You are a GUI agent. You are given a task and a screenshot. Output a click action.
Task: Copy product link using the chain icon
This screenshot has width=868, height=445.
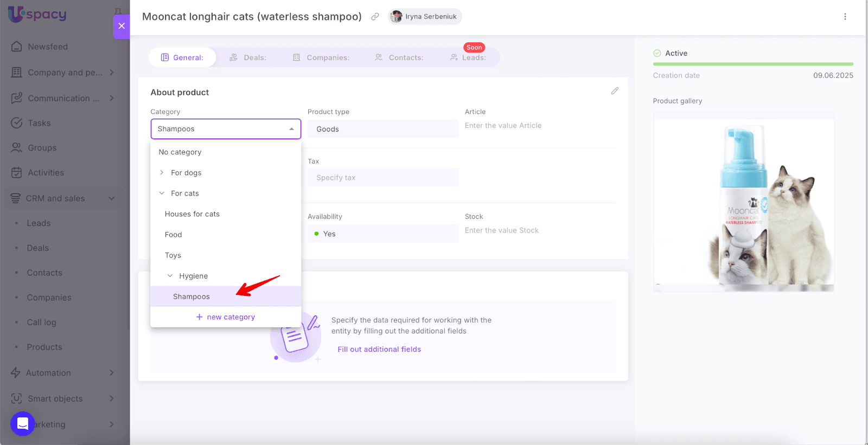(375, 17)
